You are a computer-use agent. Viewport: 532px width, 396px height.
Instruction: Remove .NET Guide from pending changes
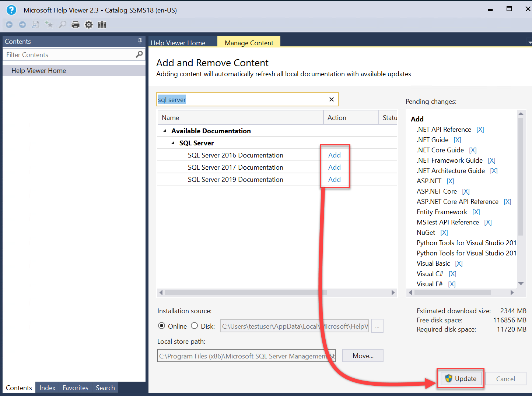click(457, 139)
